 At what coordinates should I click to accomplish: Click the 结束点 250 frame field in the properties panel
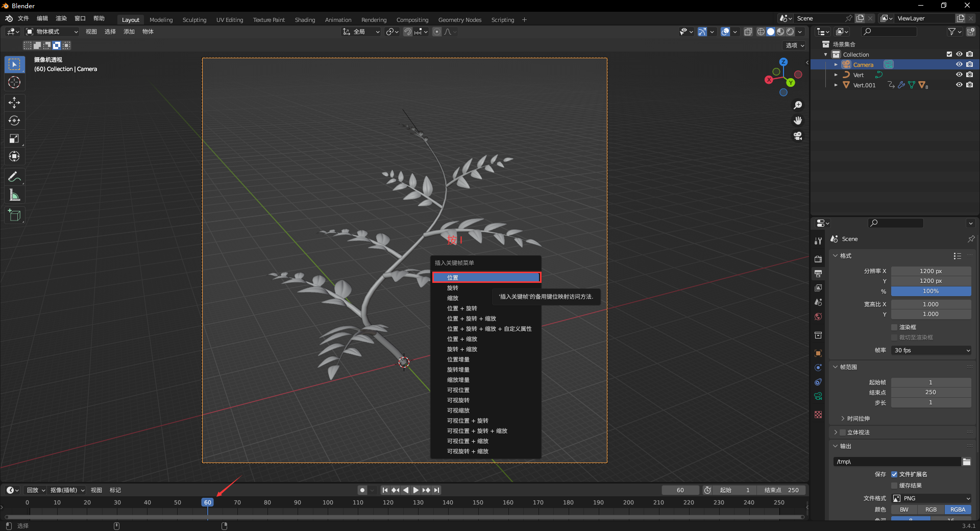930,392
